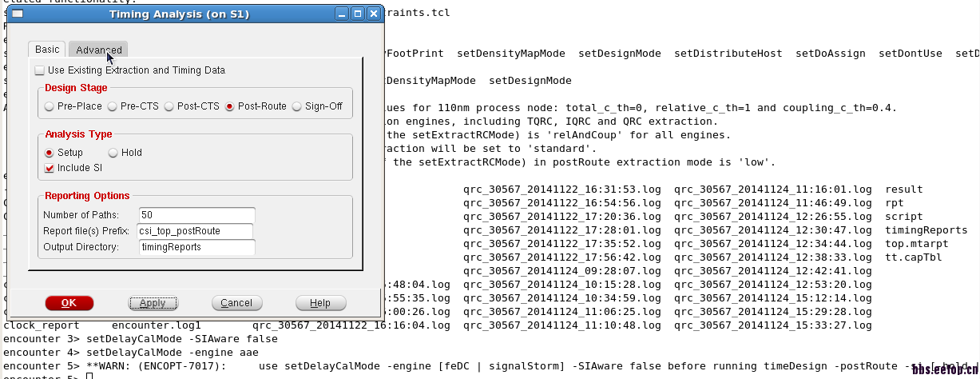The height and width of the screenshot is (379, 980).
Task: Switch to the Basic tab
Action: pos(47,50)
